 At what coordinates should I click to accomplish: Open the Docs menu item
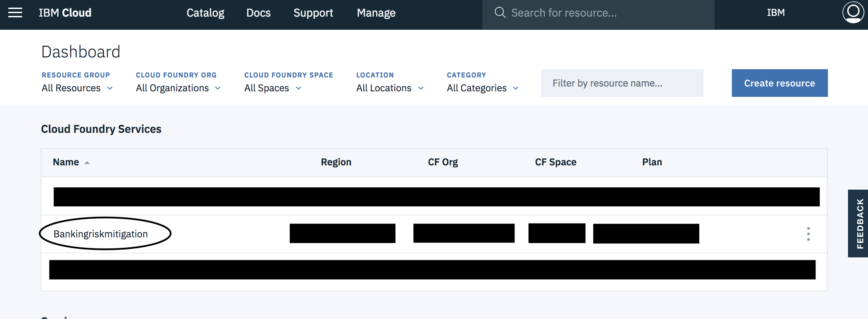(x=258, y=13)
